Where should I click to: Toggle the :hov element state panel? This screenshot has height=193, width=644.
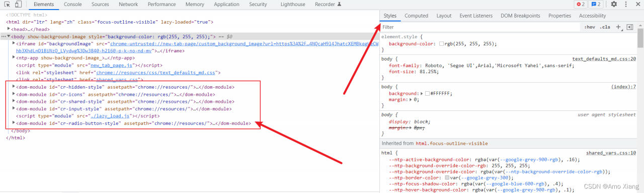[590, 27]
